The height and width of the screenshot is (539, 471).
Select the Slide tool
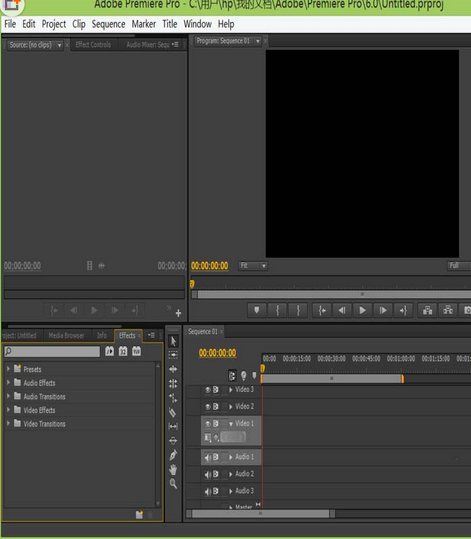point(173,440)
